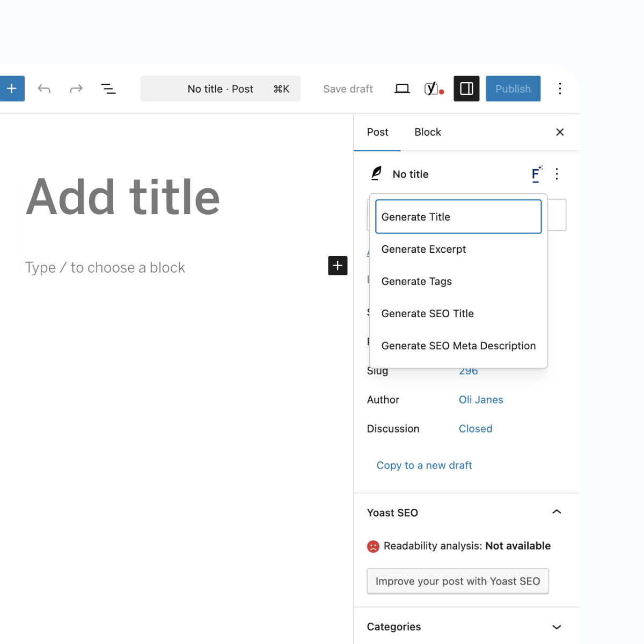The width and height of the screenshot is (644, 644).
Task: Choose Generate SEO Meta Description
Action: [458, 346]
